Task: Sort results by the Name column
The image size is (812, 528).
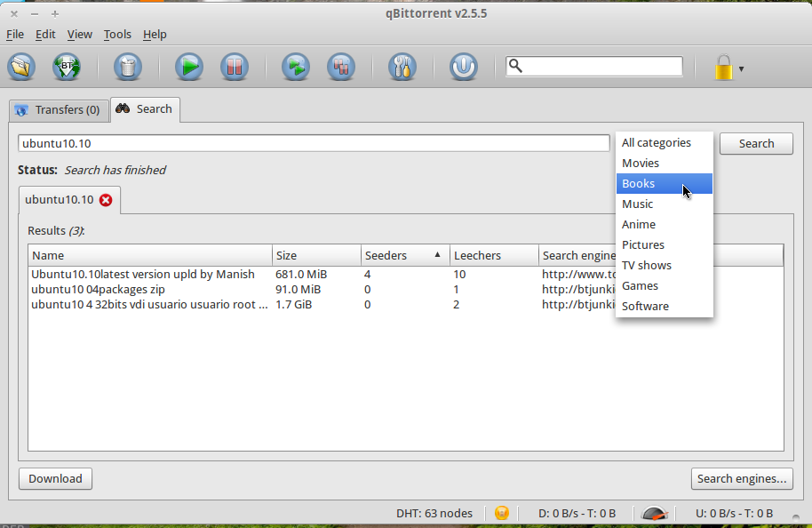Action: [150, 255]
